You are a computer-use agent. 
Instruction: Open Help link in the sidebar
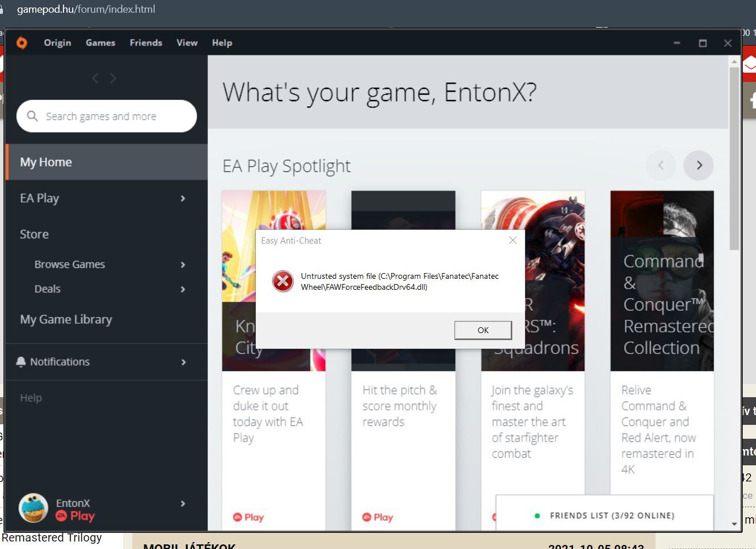[31, 398]
